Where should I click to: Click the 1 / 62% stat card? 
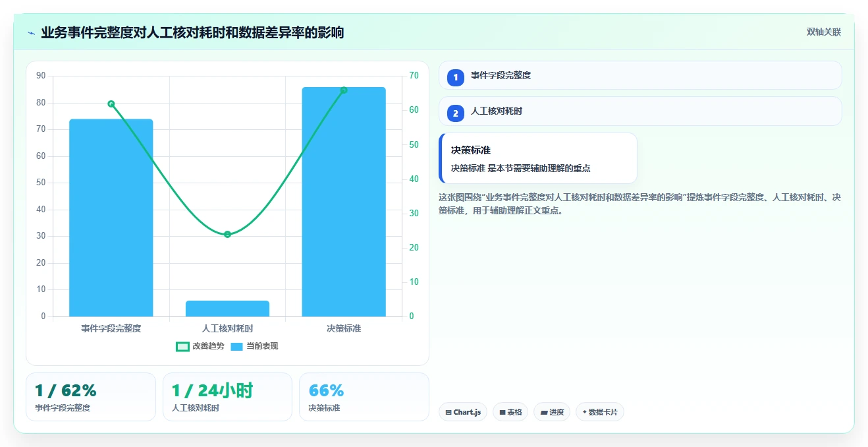pyautogui.click(x=91, y=397)
